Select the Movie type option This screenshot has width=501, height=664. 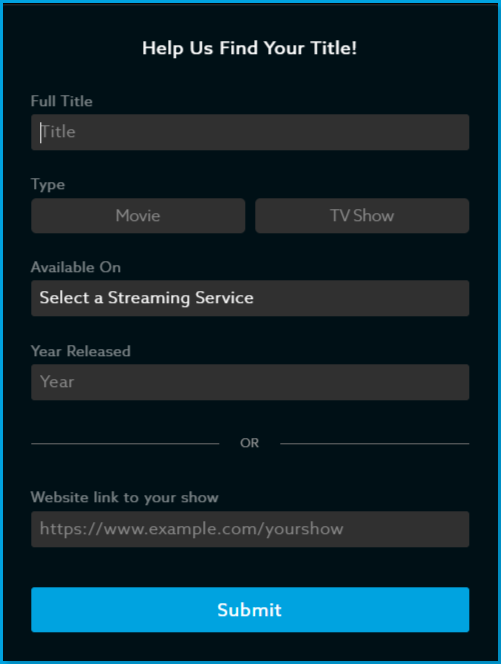click(138, 216)
